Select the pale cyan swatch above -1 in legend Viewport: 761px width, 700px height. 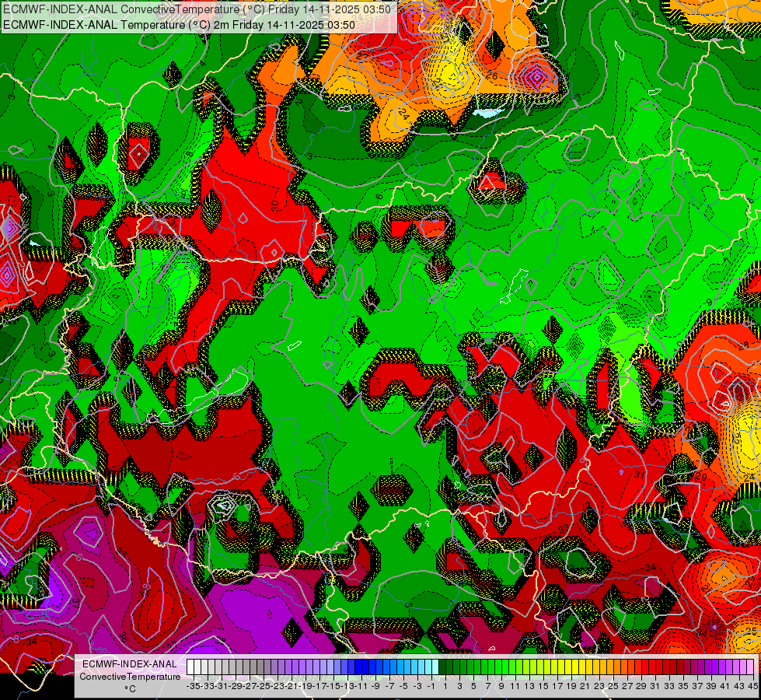click(x=435, y=667)
